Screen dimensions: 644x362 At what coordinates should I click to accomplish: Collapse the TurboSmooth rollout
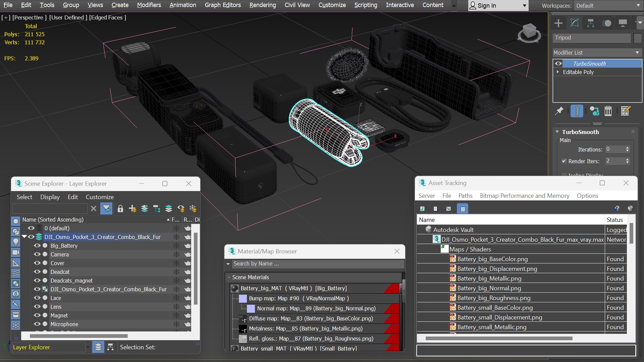click(x=557, y=132)
